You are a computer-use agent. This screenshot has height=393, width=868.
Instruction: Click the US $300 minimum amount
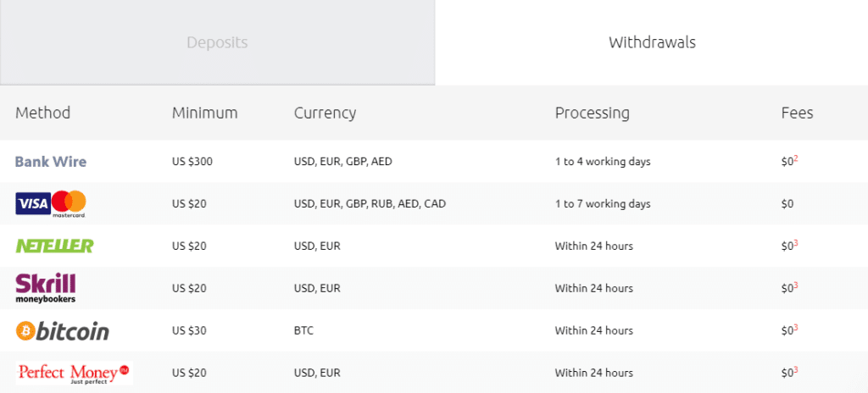coord(192,162)
